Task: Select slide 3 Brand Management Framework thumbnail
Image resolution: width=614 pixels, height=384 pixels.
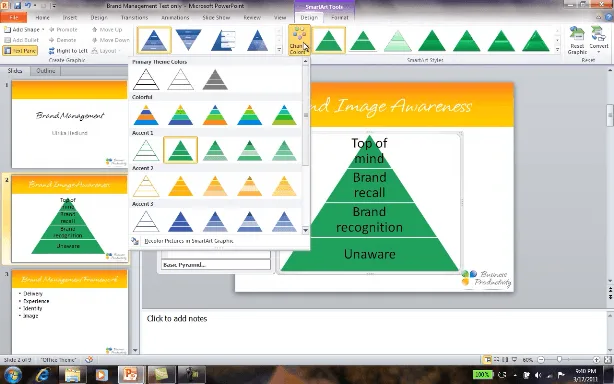Action: [x=69, y=312]
